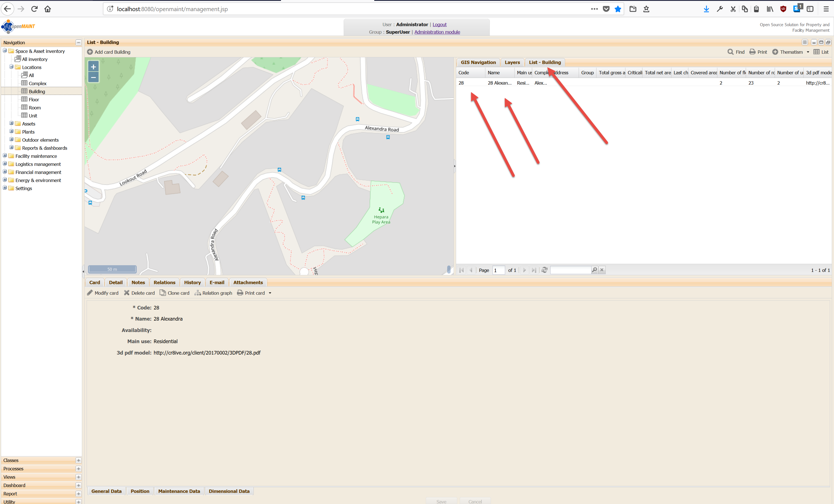The height and width of the screenshot is (504, 834).
Task: Click the Modify card pencil icon
Action: tap(90, 292)
